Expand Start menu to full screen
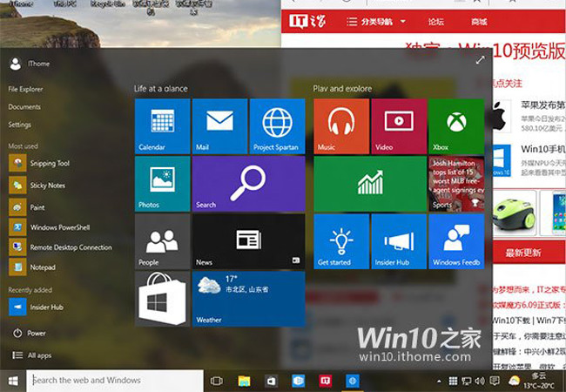566x392 pixels. pos(480,60)
